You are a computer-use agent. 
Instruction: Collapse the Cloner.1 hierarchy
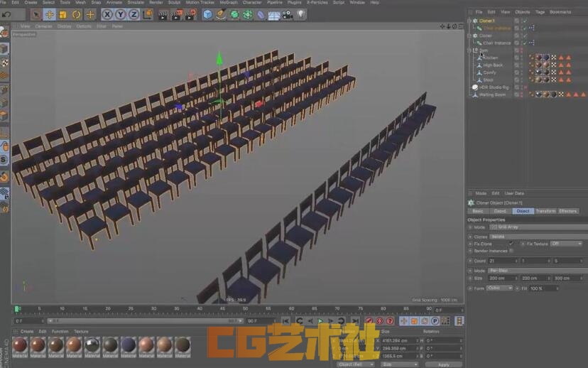(469, 21)
